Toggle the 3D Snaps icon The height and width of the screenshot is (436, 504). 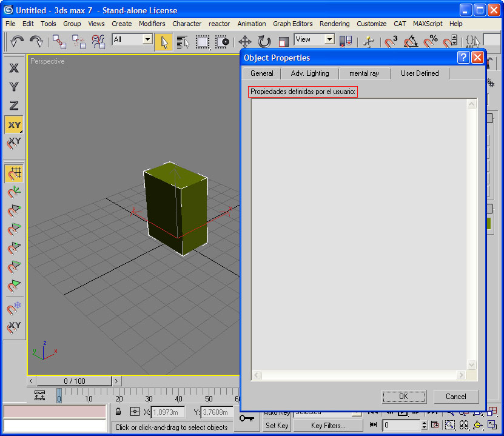point(390,42)
